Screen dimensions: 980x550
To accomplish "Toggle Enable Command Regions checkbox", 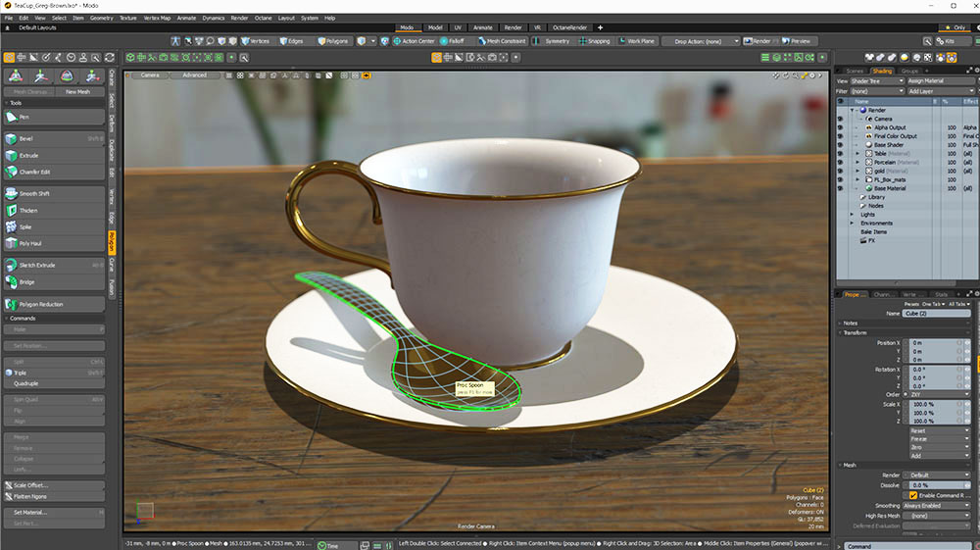I will click(x=913, y=495).
